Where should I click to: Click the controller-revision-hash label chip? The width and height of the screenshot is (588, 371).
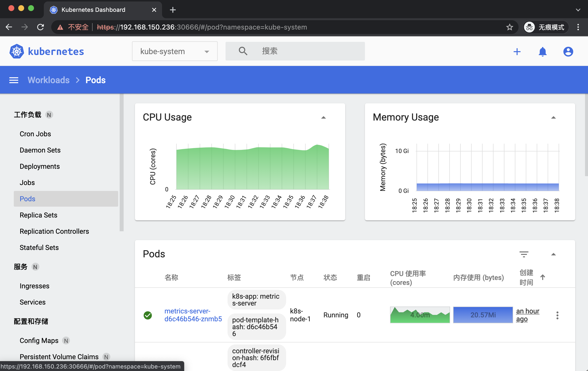click(257, 358)
